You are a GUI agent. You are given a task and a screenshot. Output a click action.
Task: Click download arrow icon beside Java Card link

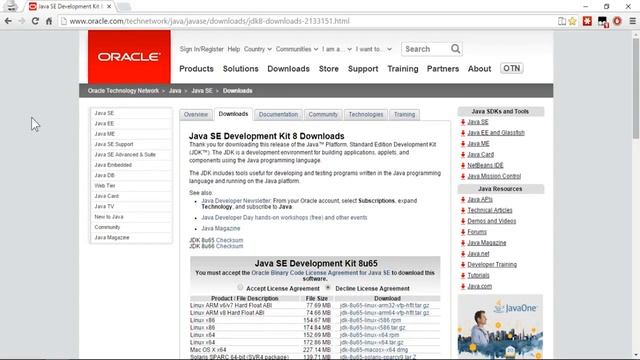click(463, 155)
